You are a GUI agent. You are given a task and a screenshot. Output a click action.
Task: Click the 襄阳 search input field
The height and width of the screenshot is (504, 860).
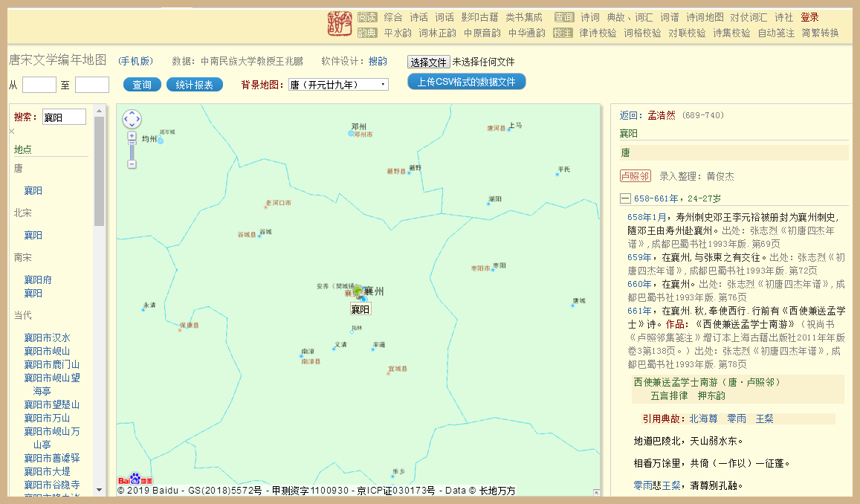click(x=65, y=117)
